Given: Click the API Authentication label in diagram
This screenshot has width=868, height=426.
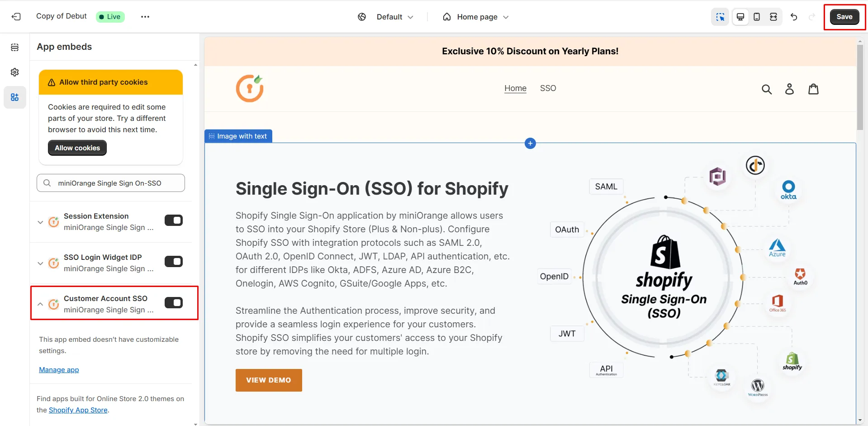Looking at the screenshot, I should (606, 370).
